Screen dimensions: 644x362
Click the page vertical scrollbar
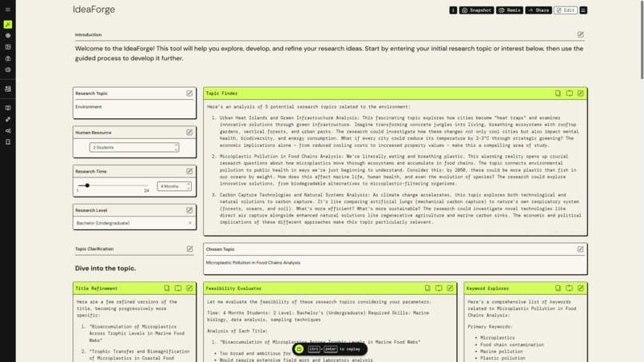(642, 40)
